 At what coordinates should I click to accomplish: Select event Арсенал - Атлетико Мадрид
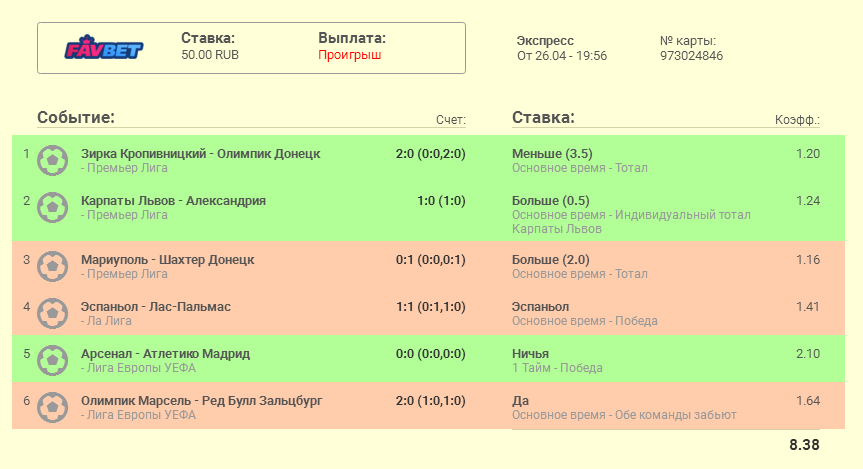165,354
